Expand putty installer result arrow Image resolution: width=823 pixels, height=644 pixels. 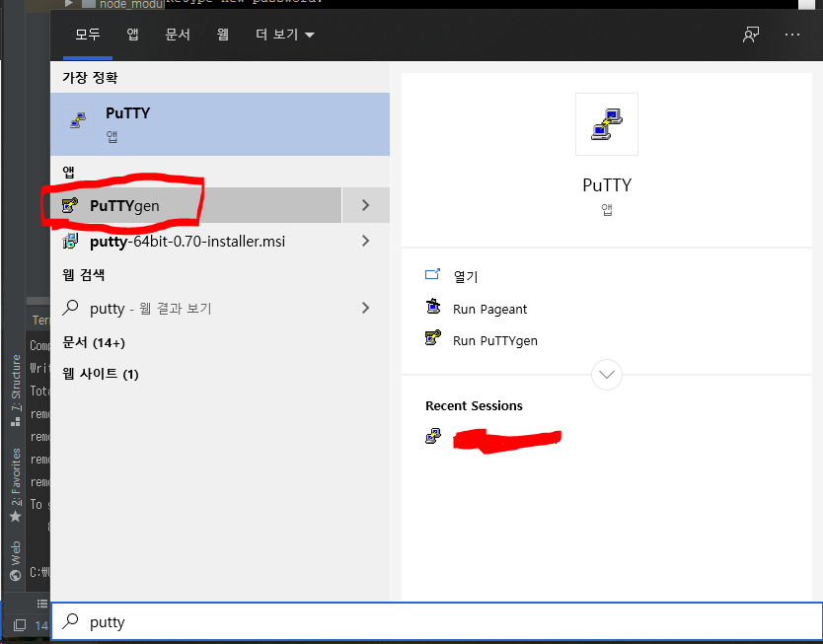(x=366, y=241)
